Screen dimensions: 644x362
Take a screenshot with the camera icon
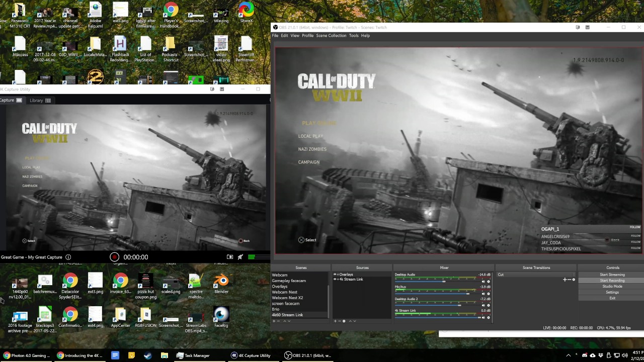click(230, 257)
